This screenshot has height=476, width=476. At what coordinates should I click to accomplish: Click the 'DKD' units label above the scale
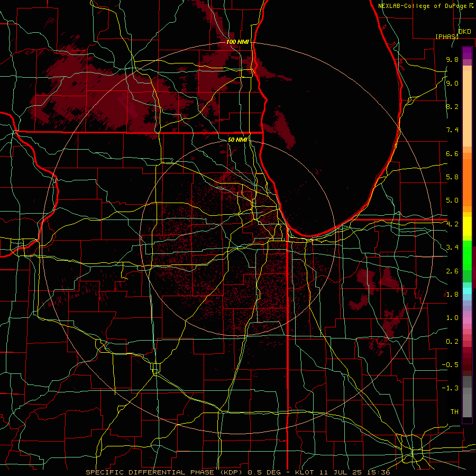(x=465, y=32)
